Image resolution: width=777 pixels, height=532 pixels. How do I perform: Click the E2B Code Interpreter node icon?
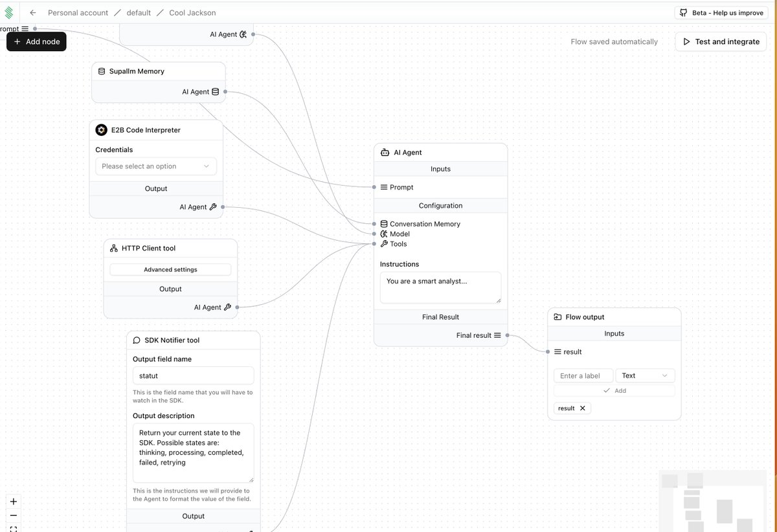pos(102,129)
